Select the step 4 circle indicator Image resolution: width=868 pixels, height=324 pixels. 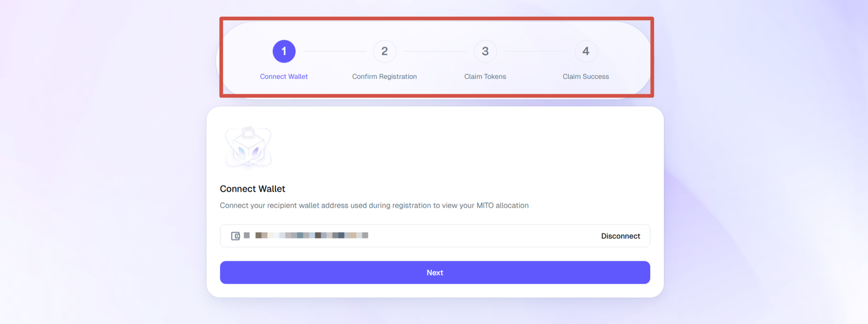586,52
